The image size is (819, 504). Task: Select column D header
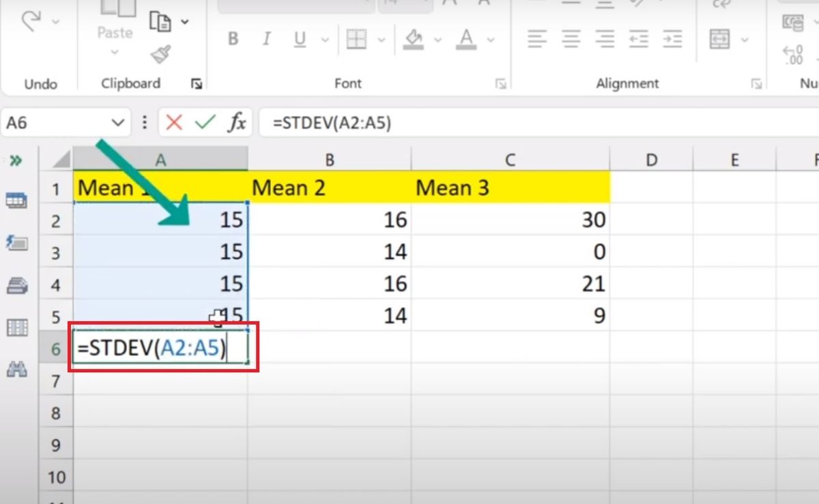click(x=651, y=160)
